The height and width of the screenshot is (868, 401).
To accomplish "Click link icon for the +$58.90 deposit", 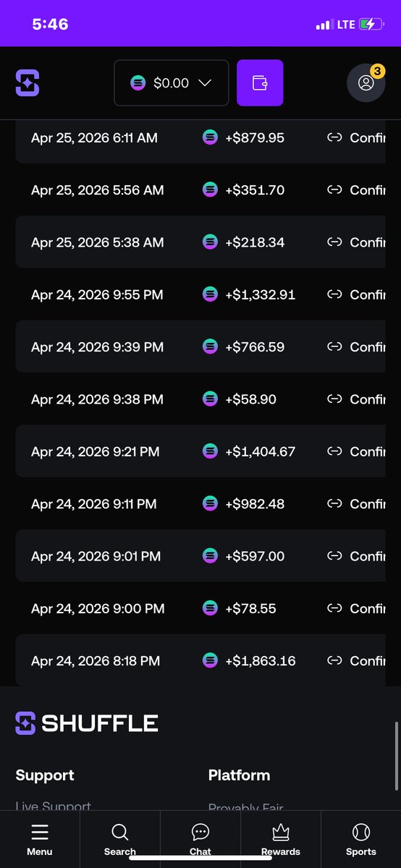I will (x=334, y=399).
